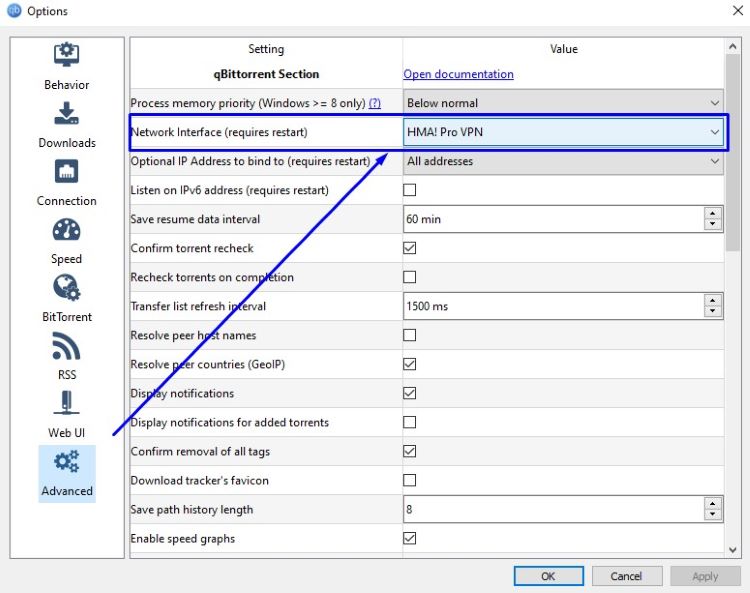Open the Web UI settings page icon

(x=66, y=403)
